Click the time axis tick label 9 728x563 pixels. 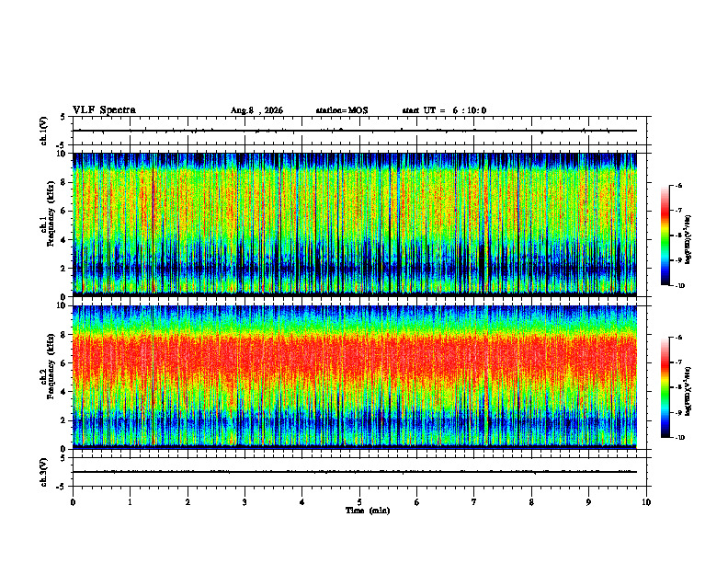[588, 502]
